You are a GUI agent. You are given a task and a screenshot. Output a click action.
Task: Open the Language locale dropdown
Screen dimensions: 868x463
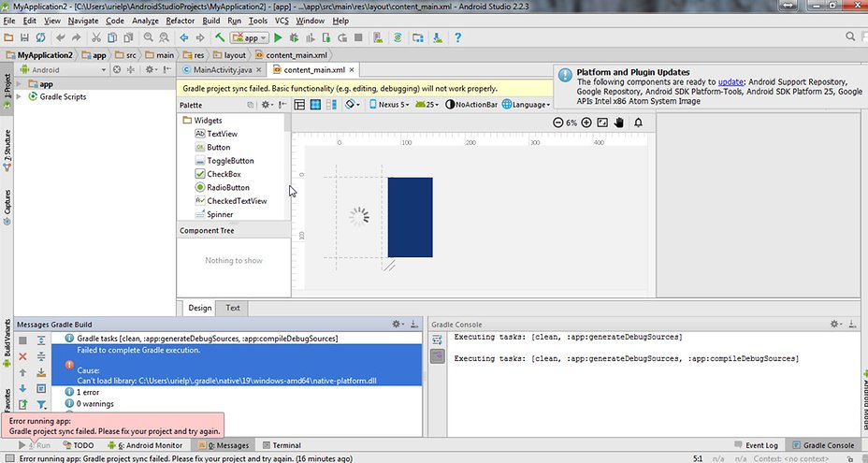(527, 104)
